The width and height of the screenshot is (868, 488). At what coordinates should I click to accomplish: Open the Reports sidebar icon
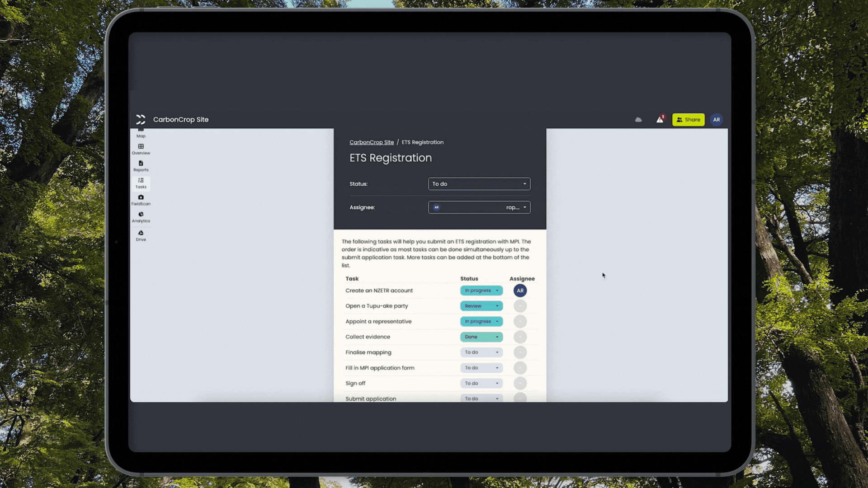(141, 166)
